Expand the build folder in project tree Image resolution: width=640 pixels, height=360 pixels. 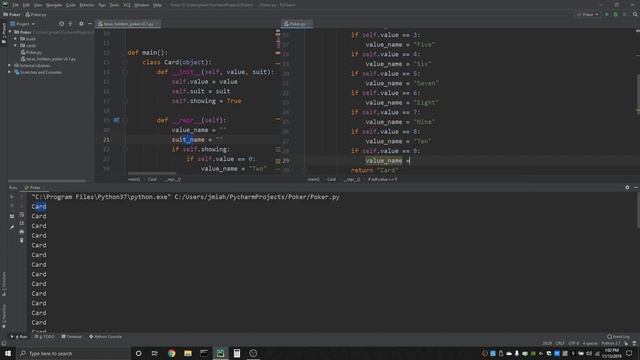(16, 39)
